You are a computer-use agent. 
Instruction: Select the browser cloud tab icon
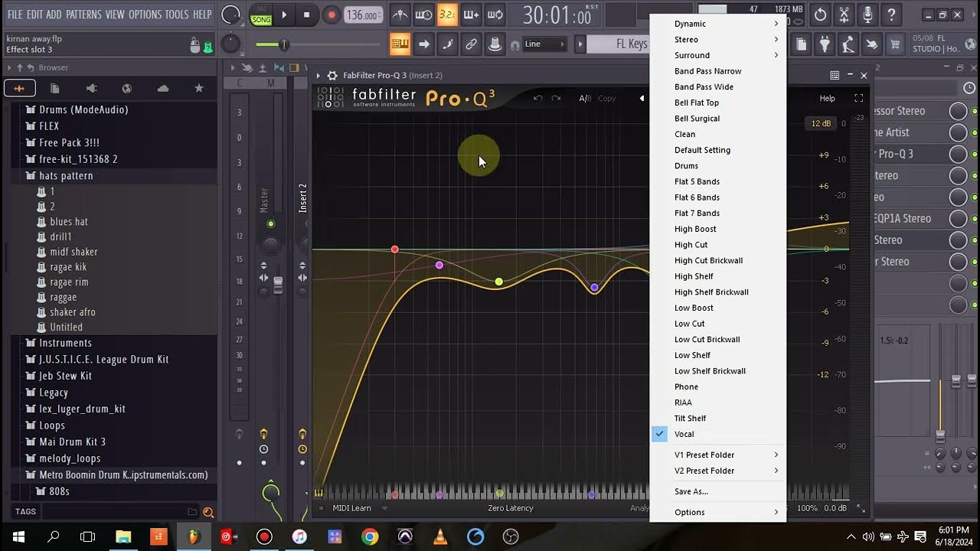point(163,88)
